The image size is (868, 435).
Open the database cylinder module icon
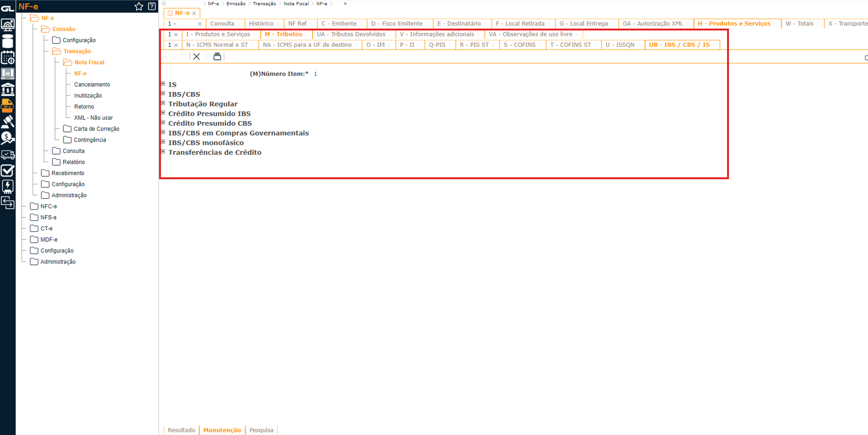(x=7, y=41)
